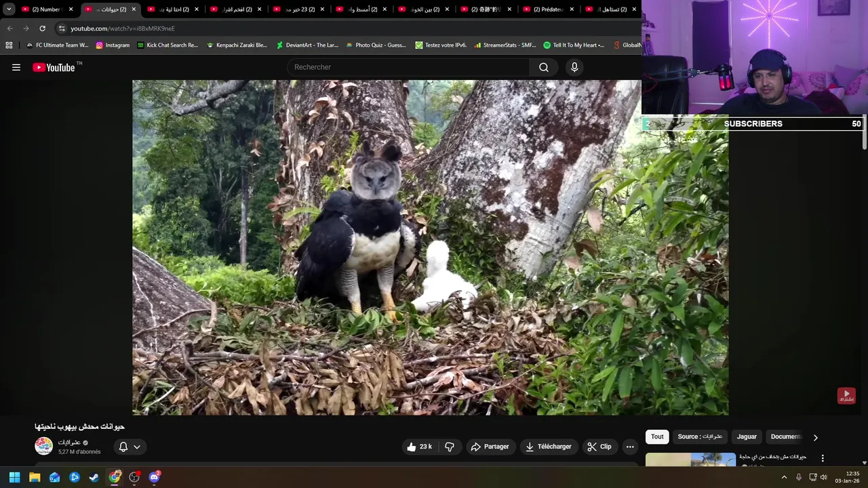Click the taskbar microphone tray icon

click(x=799, y=477)
